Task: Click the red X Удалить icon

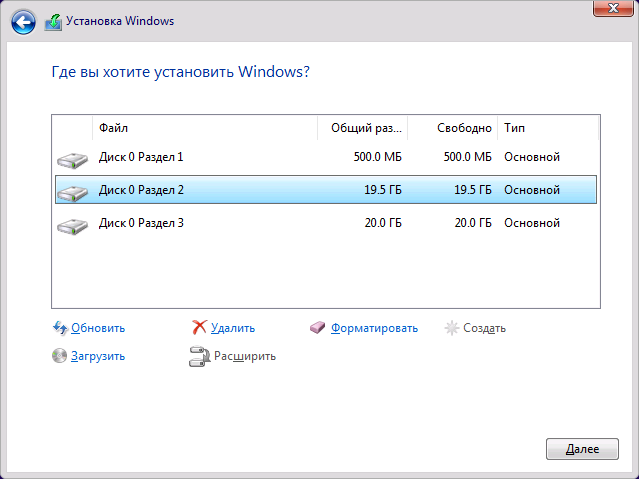Action: pos(199,327)
